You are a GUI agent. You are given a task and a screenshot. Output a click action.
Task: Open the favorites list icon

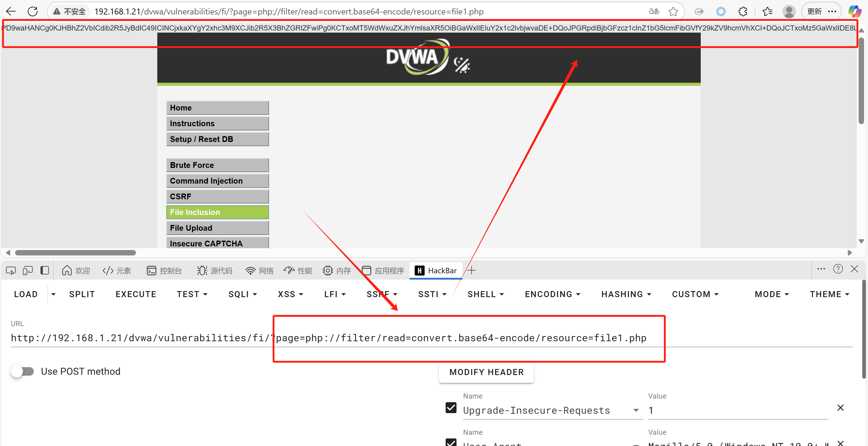coord(767,11)
